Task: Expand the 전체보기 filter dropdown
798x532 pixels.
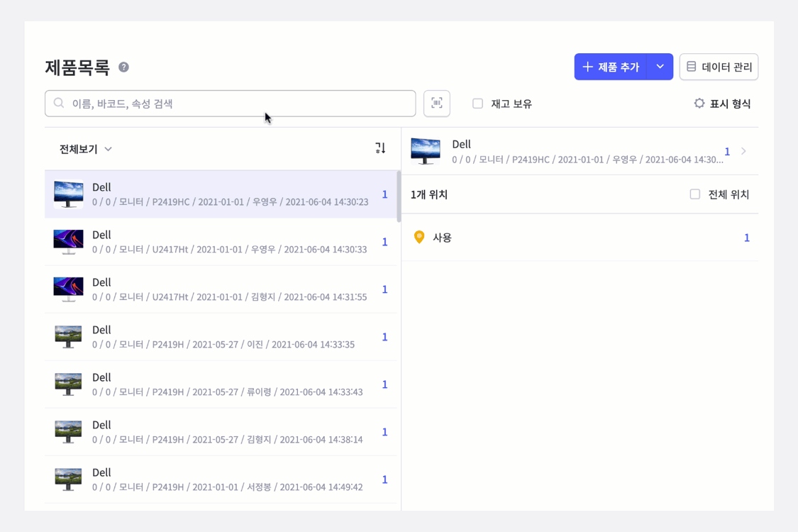Action: tap(86, 149)
